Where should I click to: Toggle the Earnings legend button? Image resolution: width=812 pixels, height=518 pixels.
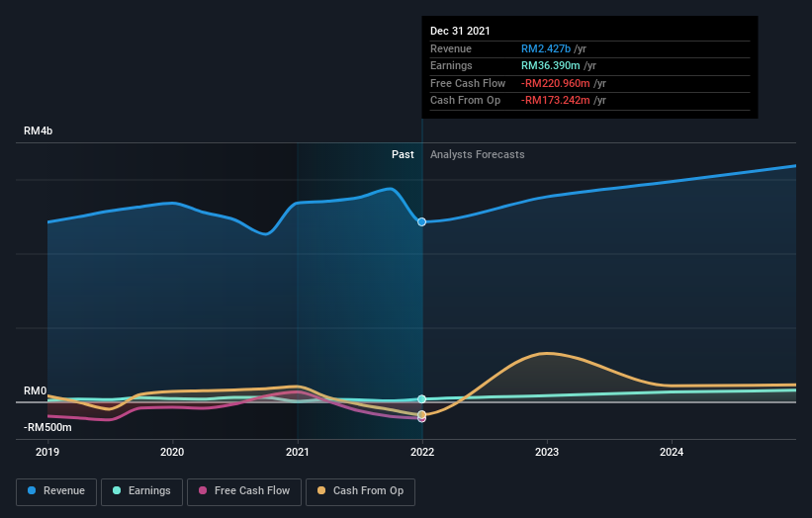pyautogui.click(x=141, y=491)
